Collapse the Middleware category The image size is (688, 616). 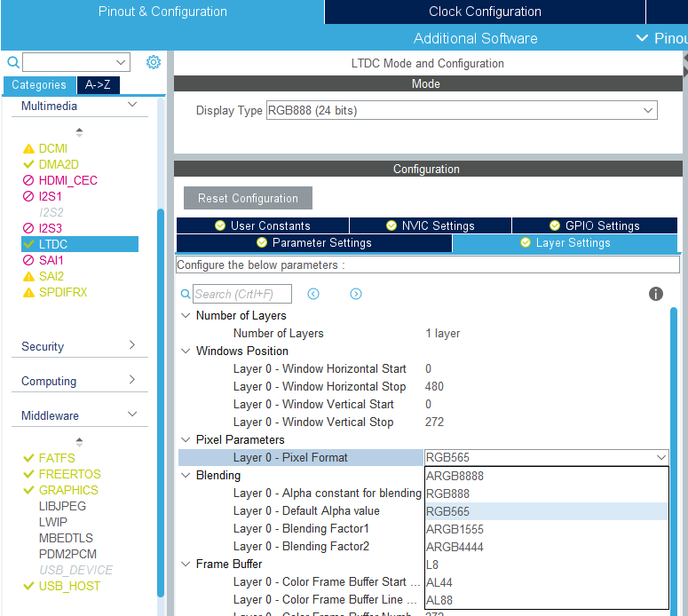click(x=132, y=415)
